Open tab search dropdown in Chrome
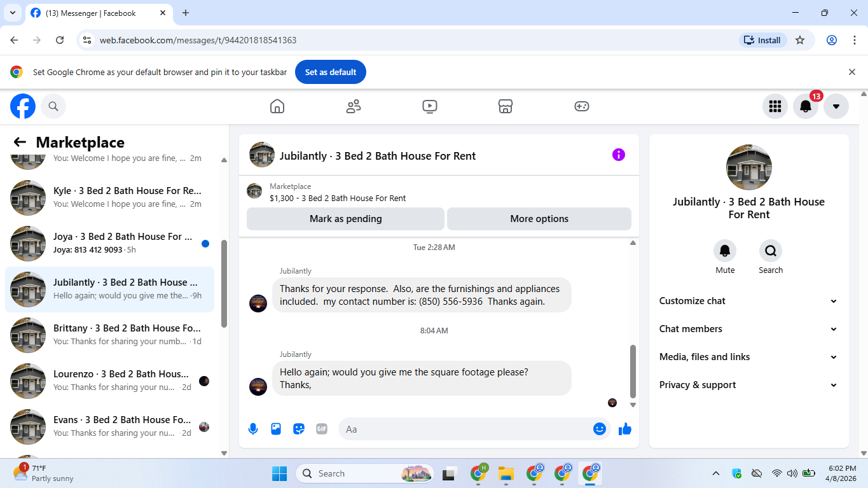868x488 pixels. [x=12, y=13]
